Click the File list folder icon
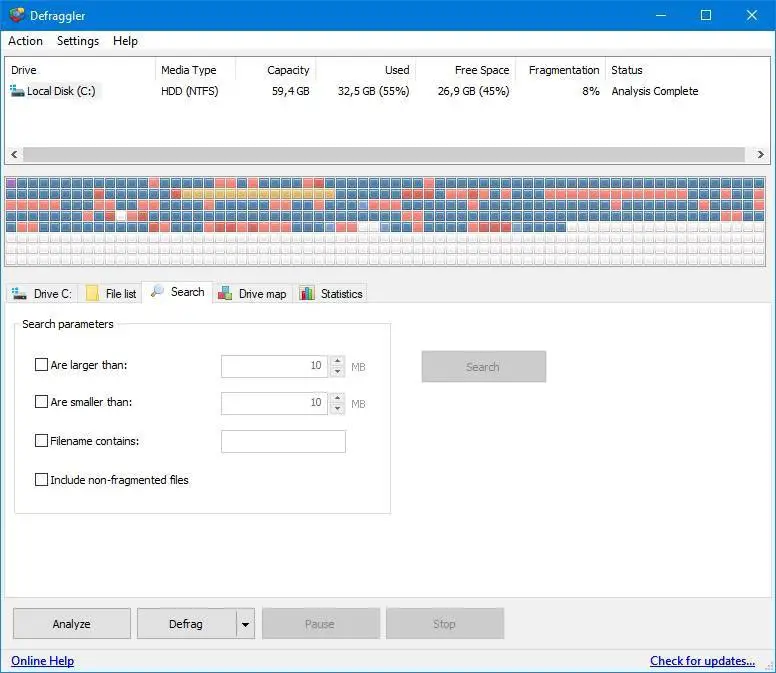The image size is (776, 673). point(92,293)
